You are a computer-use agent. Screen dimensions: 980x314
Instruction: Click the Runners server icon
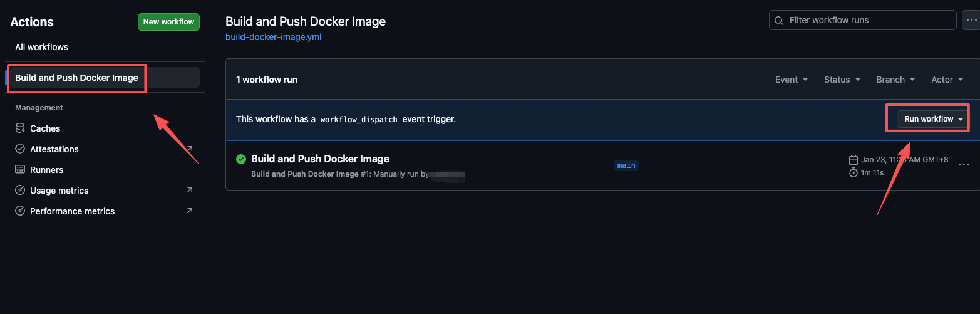click(x=20, y=170)
